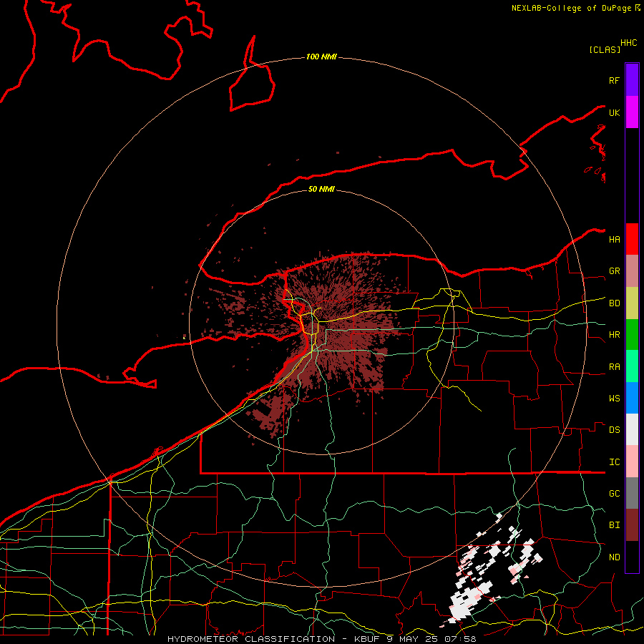The height and width of the screenshot is (644, 644).
Task: Click the GC legend label
Action: tap(614, 493)
